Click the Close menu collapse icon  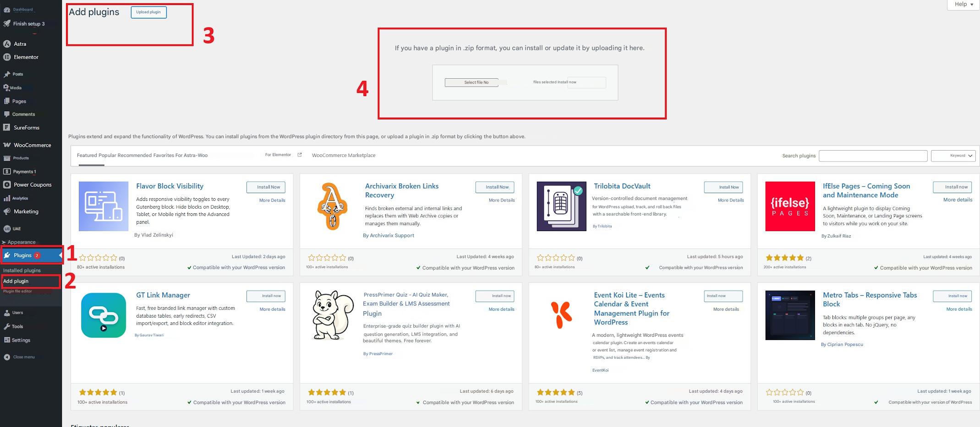coord(7,357)
